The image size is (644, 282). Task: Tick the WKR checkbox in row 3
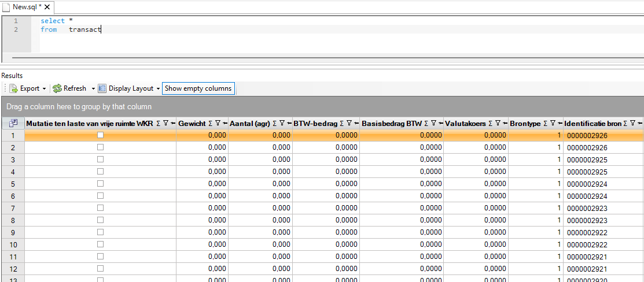click(100, 159)
